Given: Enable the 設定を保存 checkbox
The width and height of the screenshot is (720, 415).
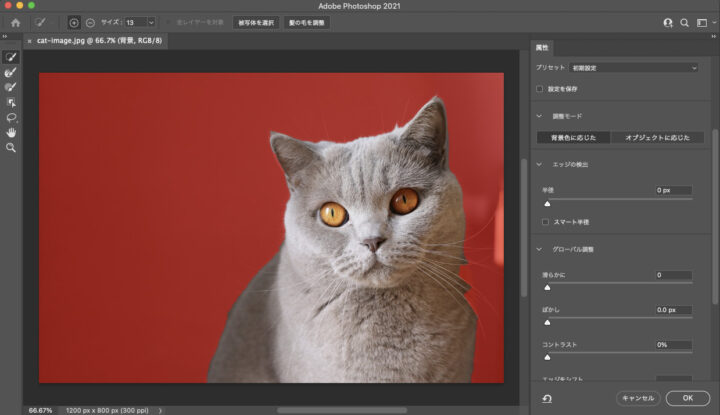Looking at the screenshot, I should click(540, 89).
